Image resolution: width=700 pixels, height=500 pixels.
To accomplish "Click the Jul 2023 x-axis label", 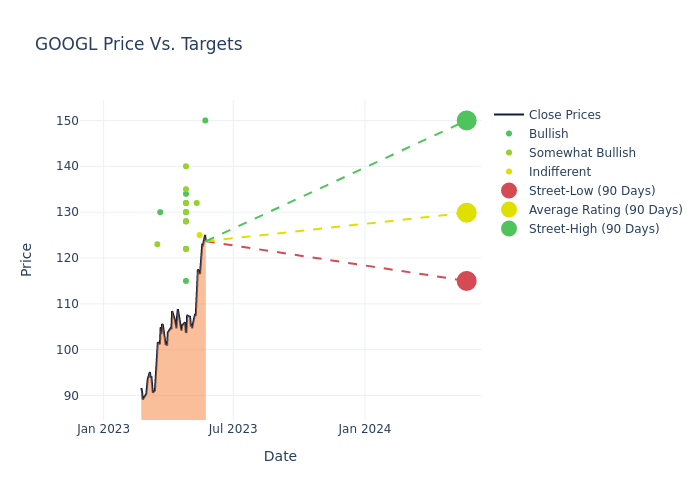I will click(233, 429).
